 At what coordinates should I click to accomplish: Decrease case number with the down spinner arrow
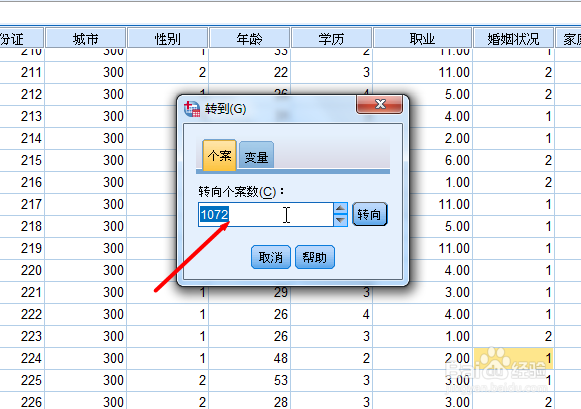tap(341, 220)
